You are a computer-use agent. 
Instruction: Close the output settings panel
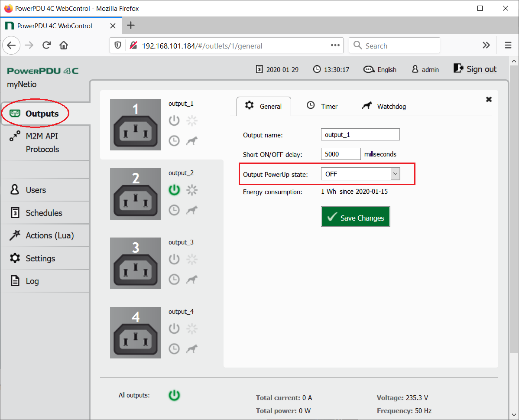(x=489, y=99)
